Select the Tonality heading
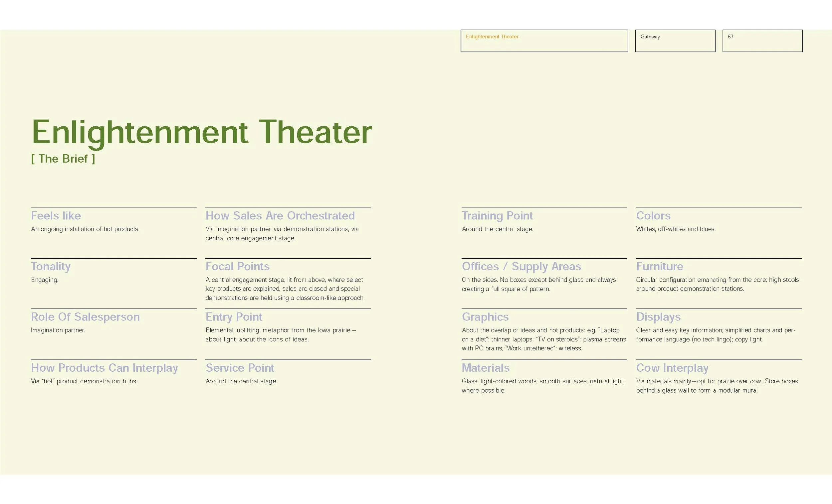Image resolution: width=832 pixels, height=504 pixels. pos(51,266)
